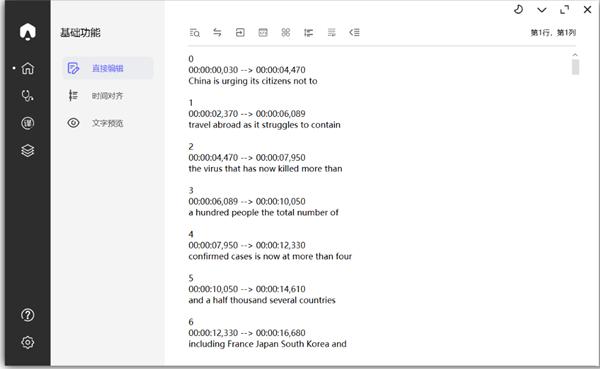This screenshot has height=369, width=600.
Task: Expand the chevron dropdown in title bar
Action: pyautogui.click(x=542, y=10)
